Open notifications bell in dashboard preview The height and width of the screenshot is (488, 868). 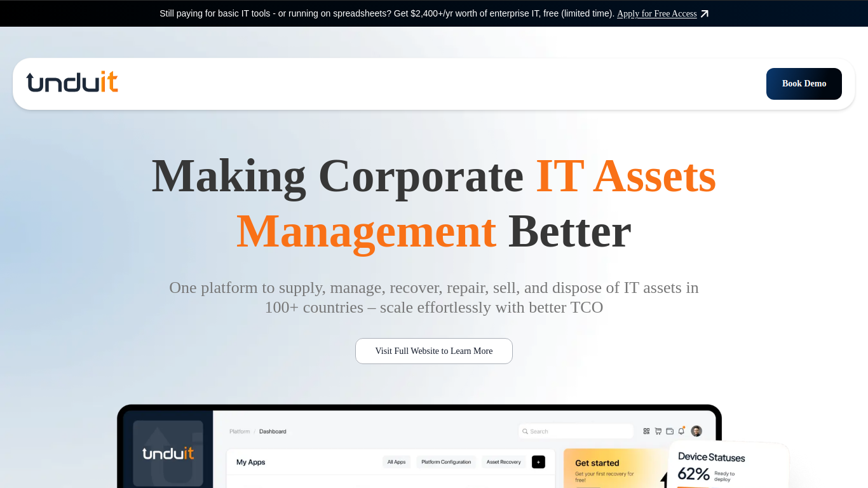point(681,431)
